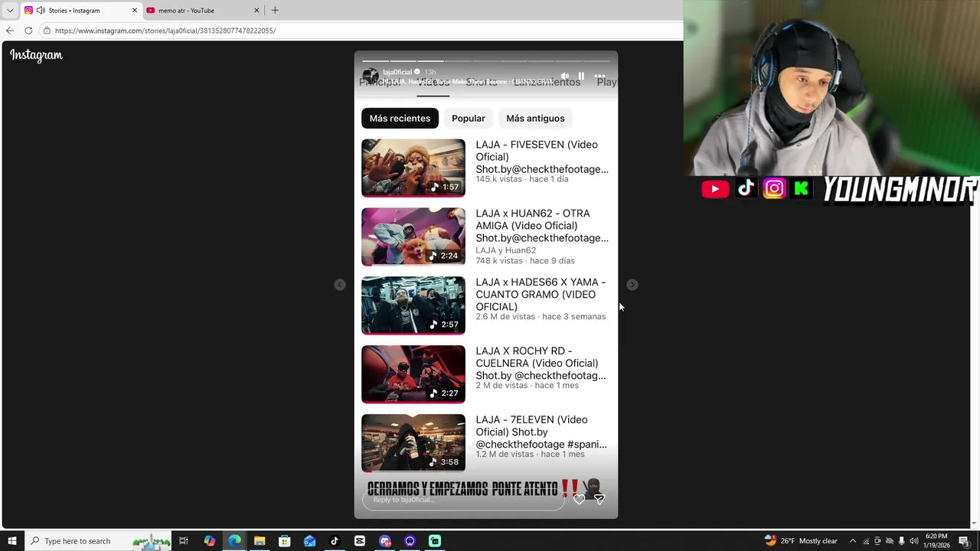The image size is (980, 551).
Task: Open Microsoft Store from the taskbar
Action: click(x=284, y=541)
